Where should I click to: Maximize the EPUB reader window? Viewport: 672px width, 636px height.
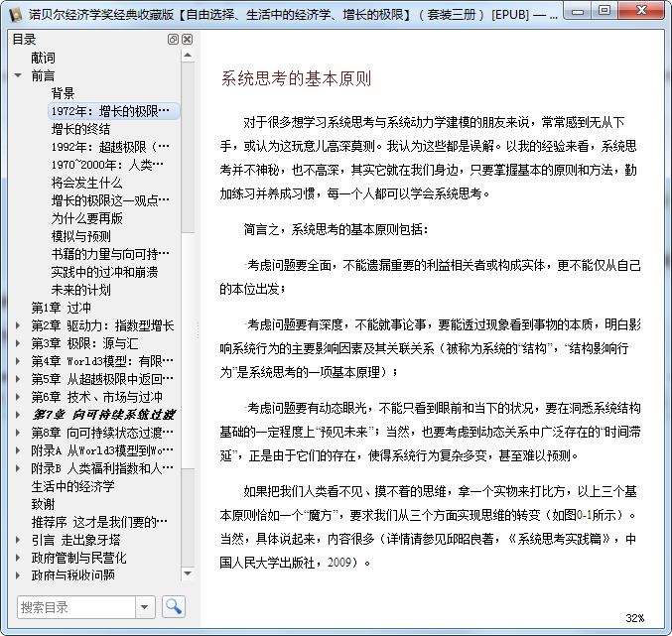pos(605,11)
